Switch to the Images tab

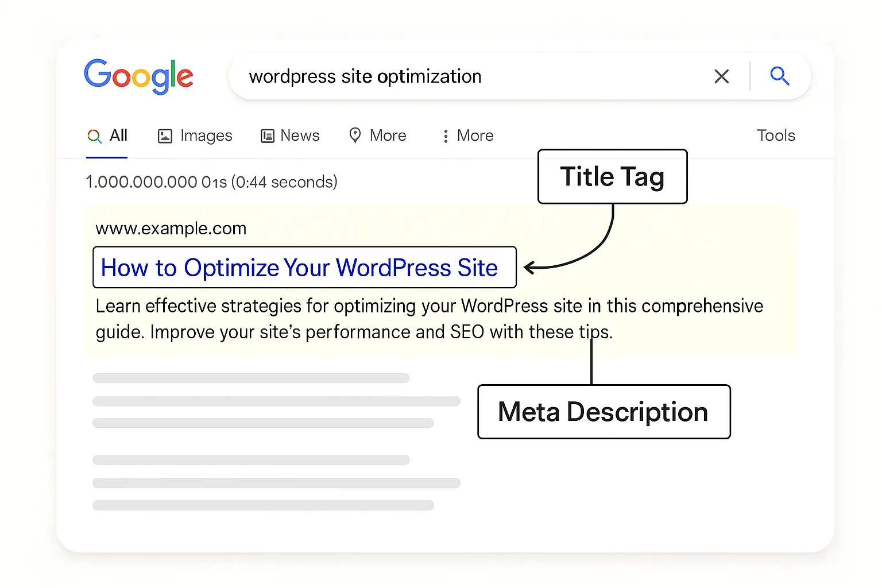click(x=195, y=136)
